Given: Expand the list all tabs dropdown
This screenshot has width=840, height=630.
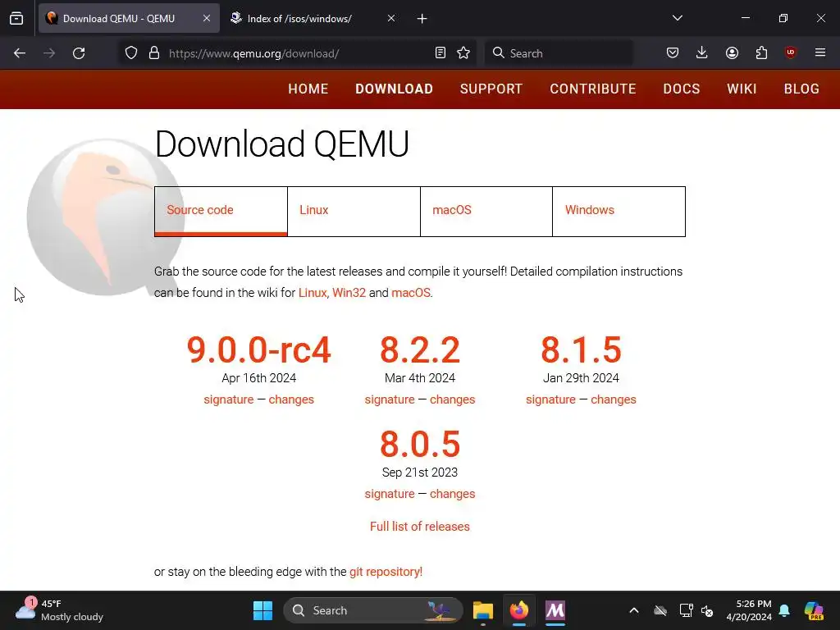Looking at the screenshot, I should click(x=678, y=18).
